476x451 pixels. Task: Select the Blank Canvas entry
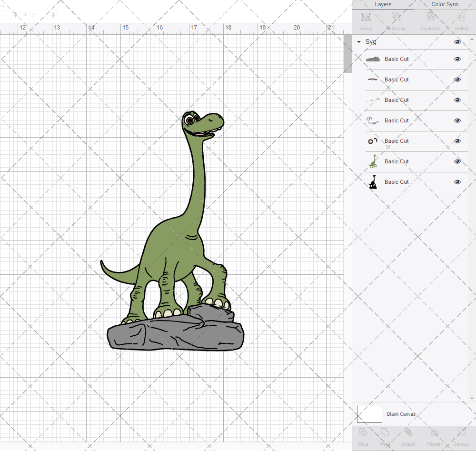coord(401,414)
